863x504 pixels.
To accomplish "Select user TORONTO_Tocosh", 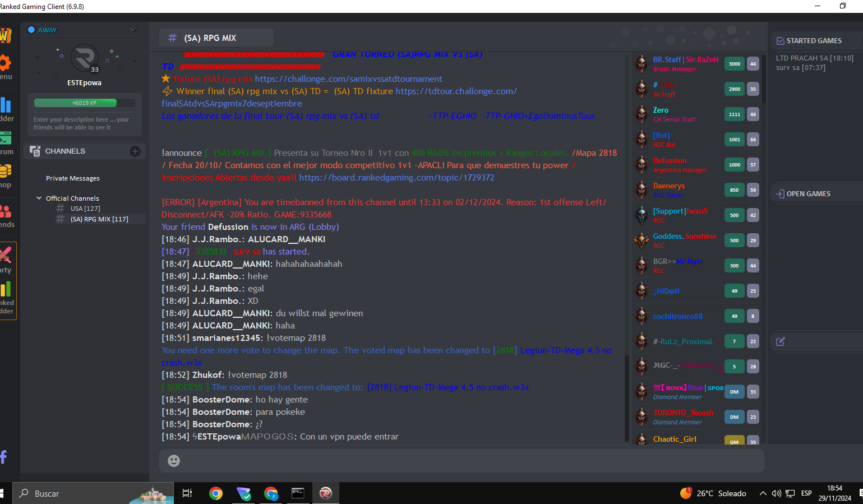I will (x=683, y=413).
